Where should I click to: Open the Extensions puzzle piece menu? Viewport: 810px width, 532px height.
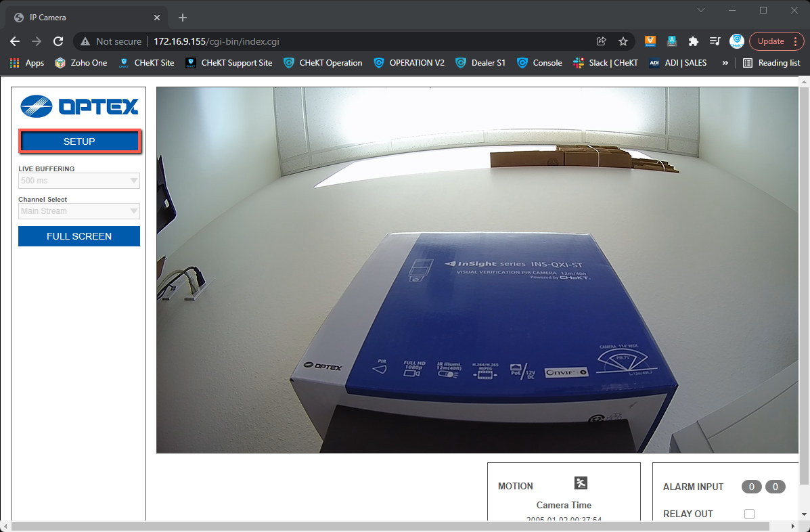coord(693,41)
